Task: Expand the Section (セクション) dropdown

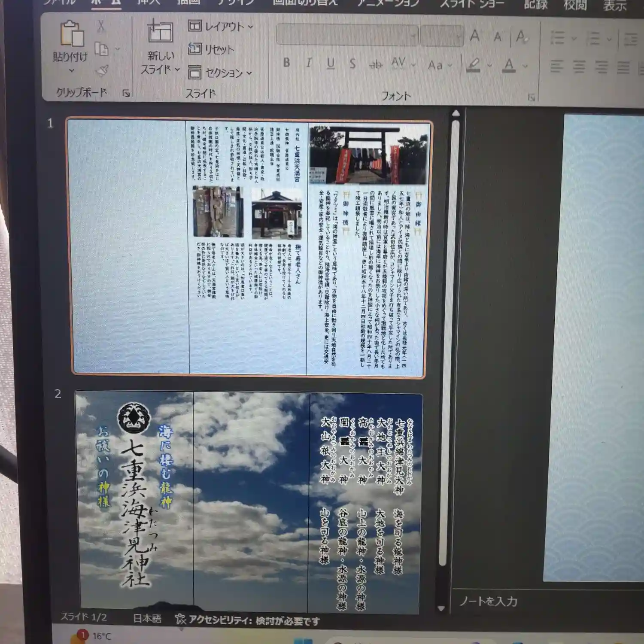Action: point(220,73)
